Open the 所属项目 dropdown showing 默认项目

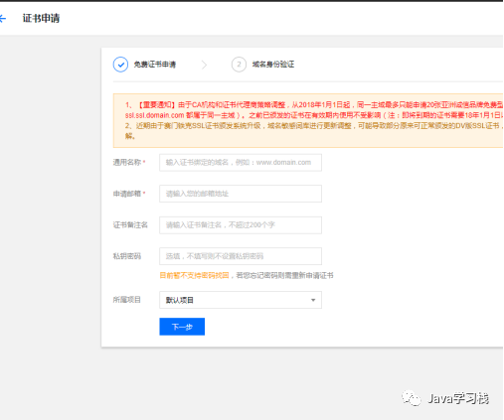pos(241,300)
